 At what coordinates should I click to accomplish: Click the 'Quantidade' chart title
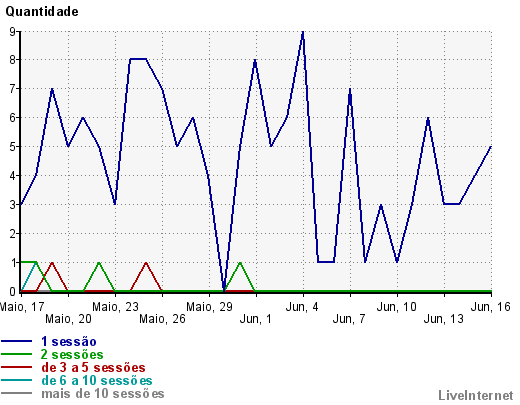42,12
